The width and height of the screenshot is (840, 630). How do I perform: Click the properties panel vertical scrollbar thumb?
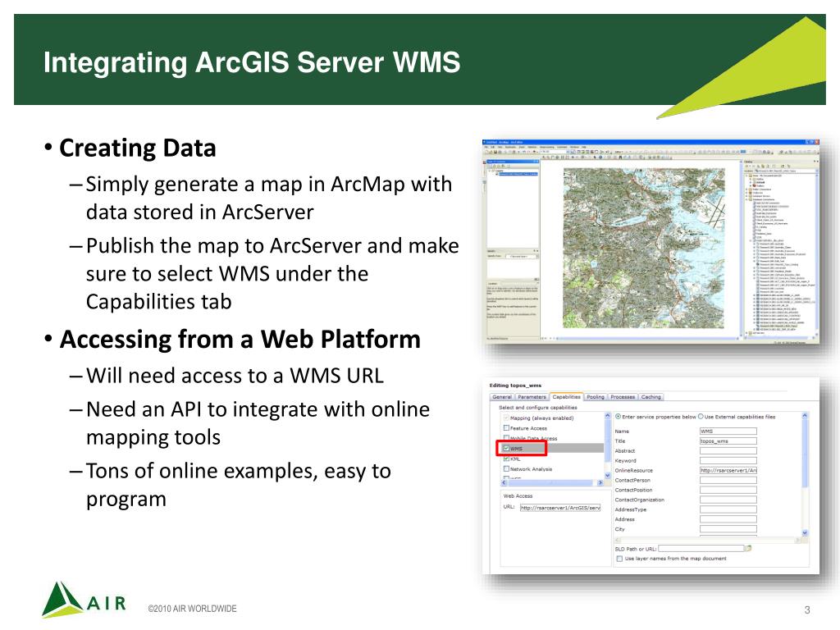(805, 453)
